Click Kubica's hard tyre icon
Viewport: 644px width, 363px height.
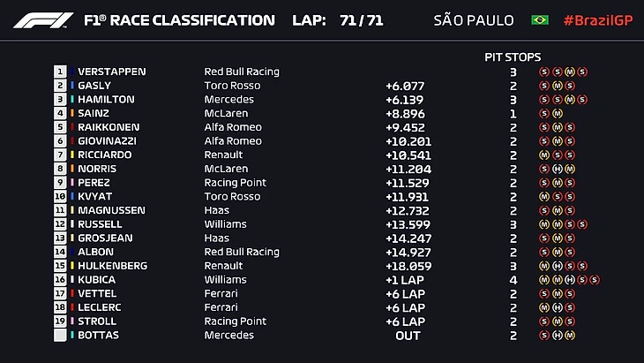[569, 280]
